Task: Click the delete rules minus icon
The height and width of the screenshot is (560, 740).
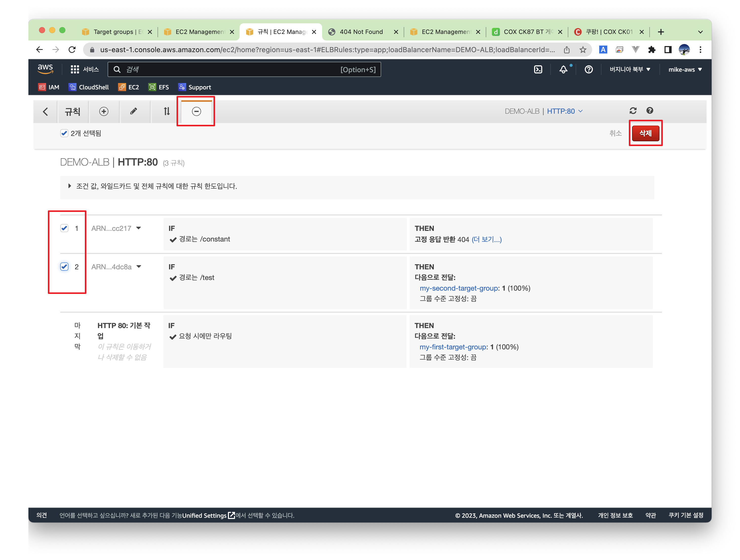Action: click(196, 111)
